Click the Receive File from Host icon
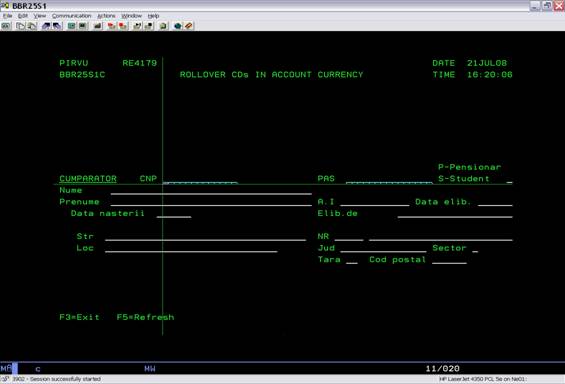This screenshot has height=384, width=565. coord(57,26)
